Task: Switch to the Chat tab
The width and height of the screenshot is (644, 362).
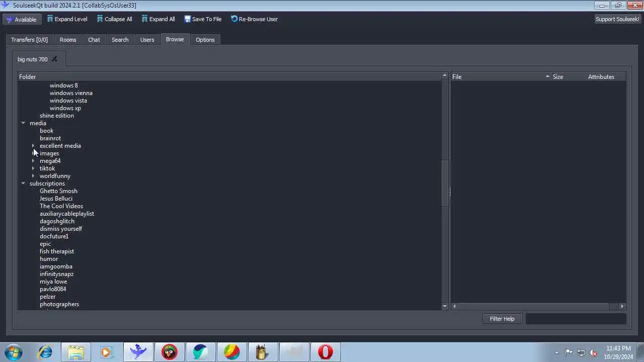Action: tap(94, 40)
